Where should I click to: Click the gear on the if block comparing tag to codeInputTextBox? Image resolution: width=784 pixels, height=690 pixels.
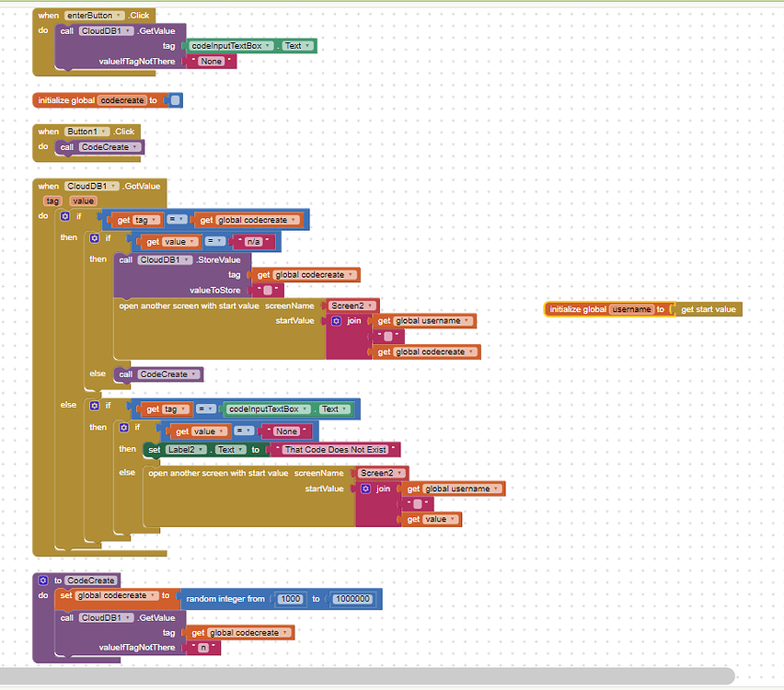94,405
